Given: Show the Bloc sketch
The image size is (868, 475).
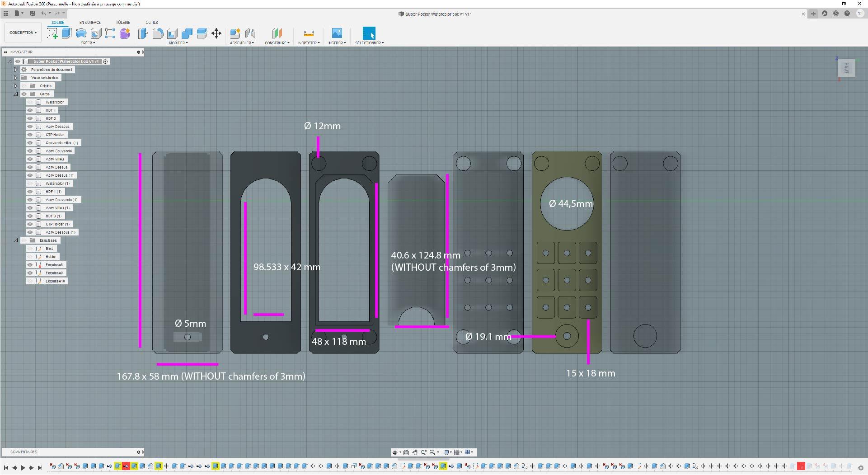Looking at the screenshot, I should [x=30, y=249].
